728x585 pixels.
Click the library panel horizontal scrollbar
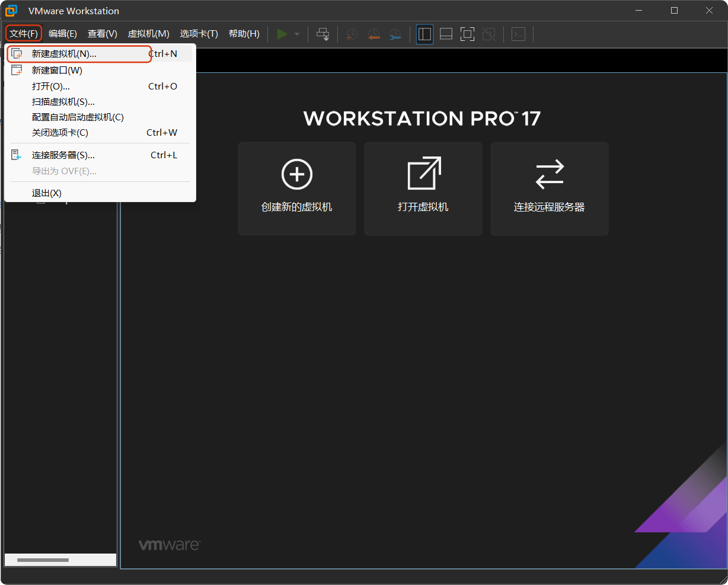point(43,560)
